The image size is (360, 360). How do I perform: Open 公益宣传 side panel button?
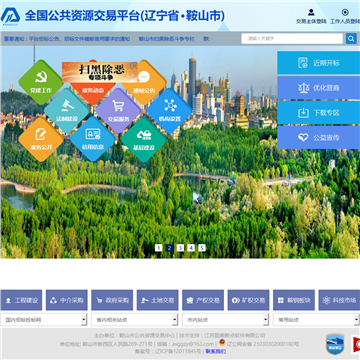(x=318, y=137)
